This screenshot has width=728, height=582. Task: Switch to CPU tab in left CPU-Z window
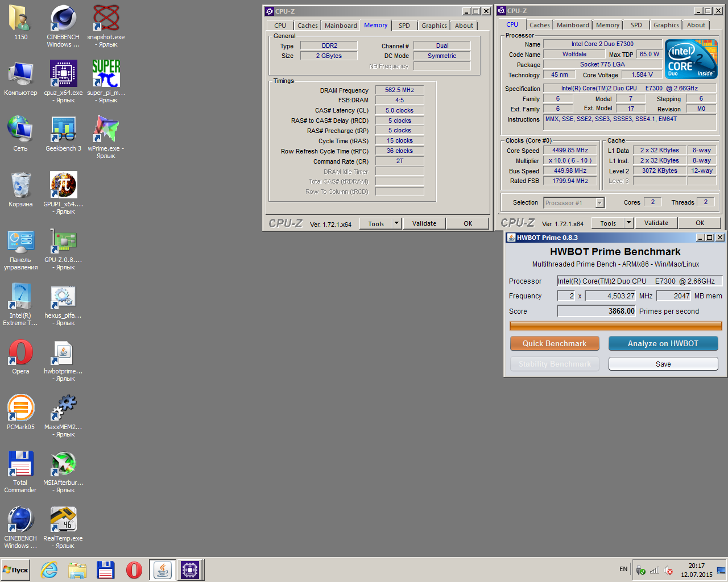(280, 26)
